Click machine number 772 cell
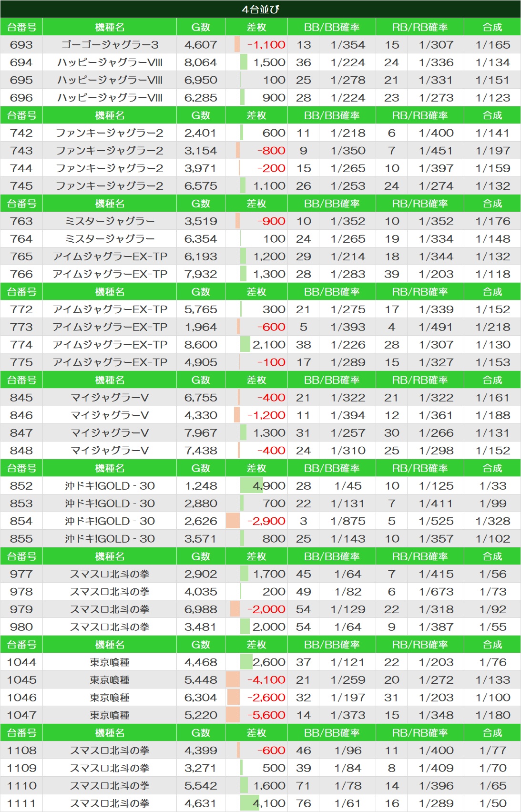The image size is (521, 812). pos(21,309)
